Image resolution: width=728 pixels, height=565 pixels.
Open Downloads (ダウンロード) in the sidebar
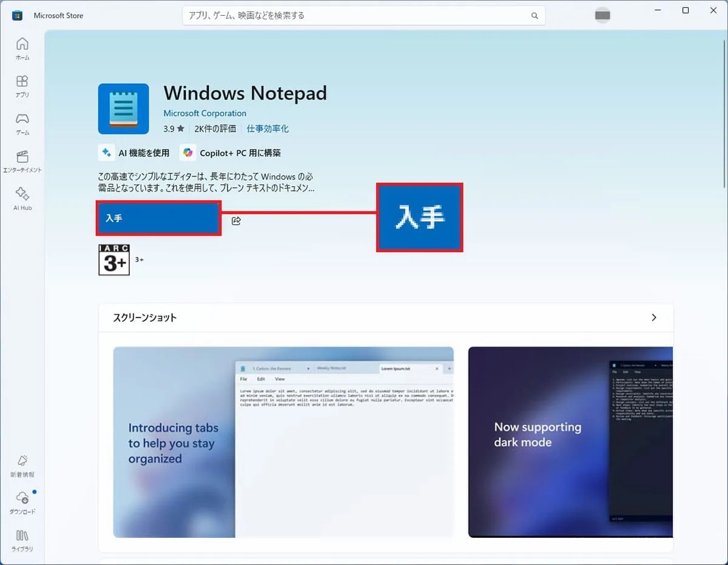[22, 503]
